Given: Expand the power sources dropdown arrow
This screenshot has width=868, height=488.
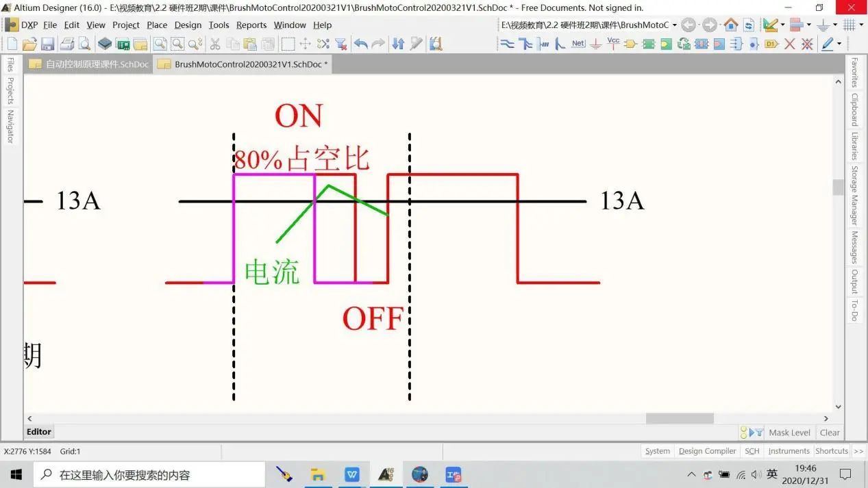Looking at the screenshot, I should [x=835, y=25].
